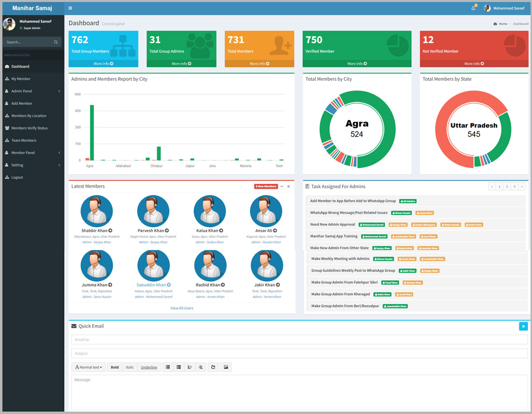The width and height of the screenshot is (532, 414).
Task: Close the Quick Email panel
Action: (523, 326)
